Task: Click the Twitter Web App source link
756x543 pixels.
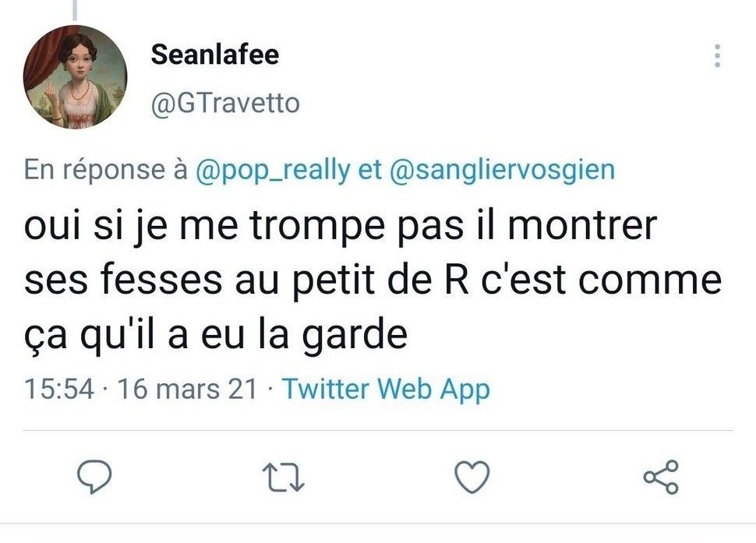Action: tap(385, 388)
